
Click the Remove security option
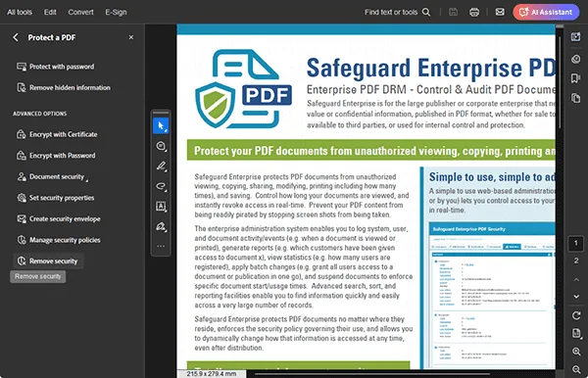48,261
